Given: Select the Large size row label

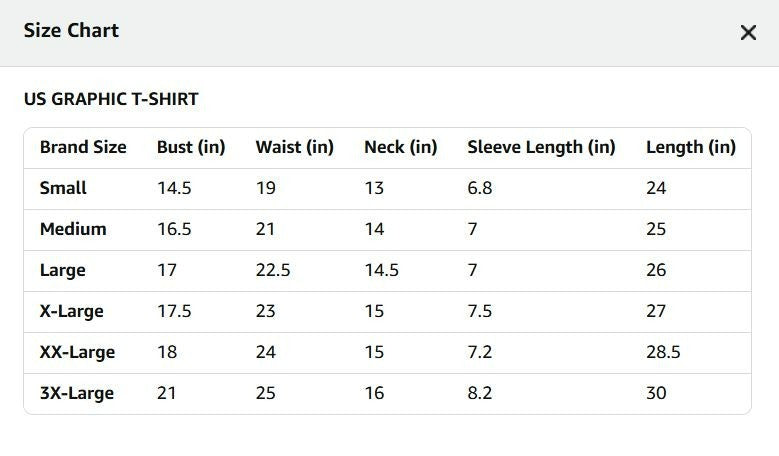Looking at the screenshot, I should pyautogui.click(x=63, y=270).
